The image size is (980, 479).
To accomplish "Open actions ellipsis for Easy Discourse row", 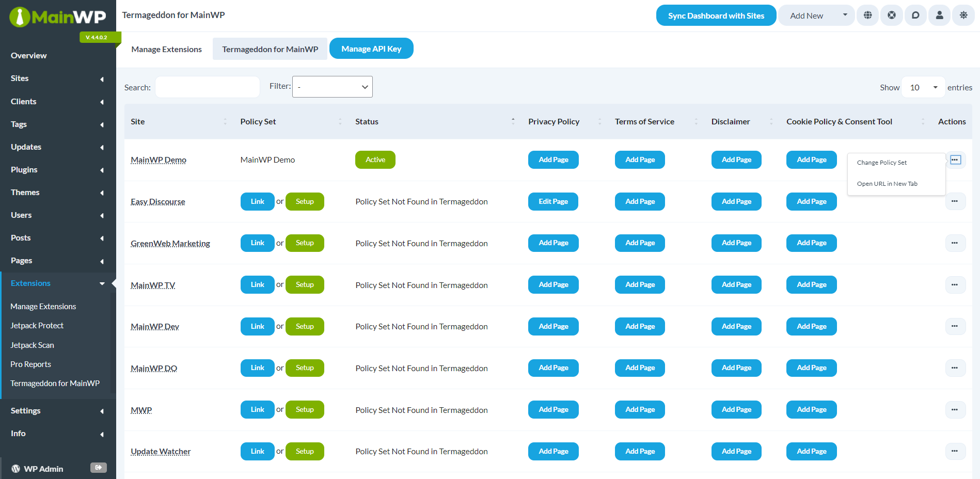I will pos(955,201).
